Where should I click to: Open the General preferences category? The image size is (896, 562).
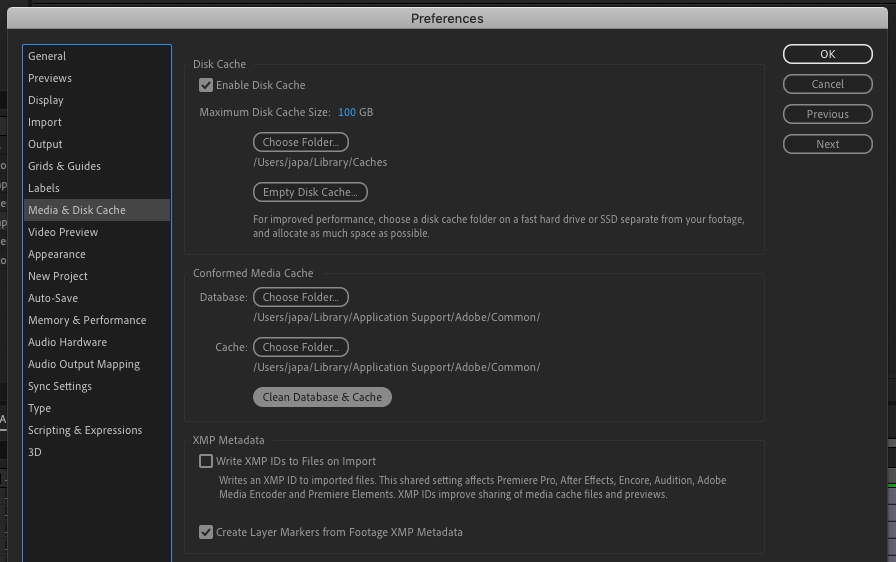point(97,56)
